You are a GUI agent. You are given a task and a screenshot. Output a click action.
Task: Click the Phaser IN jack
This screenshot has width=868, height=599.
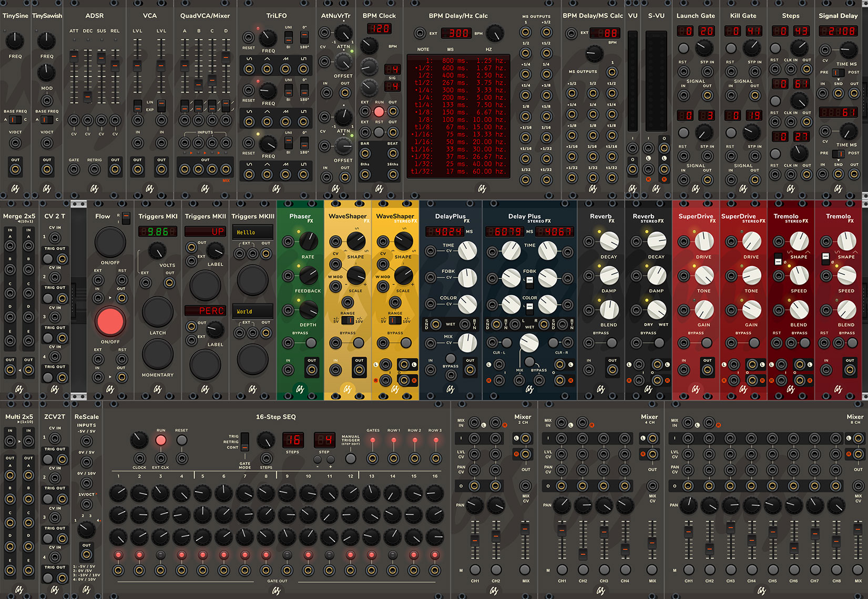(x=288, y=370)
